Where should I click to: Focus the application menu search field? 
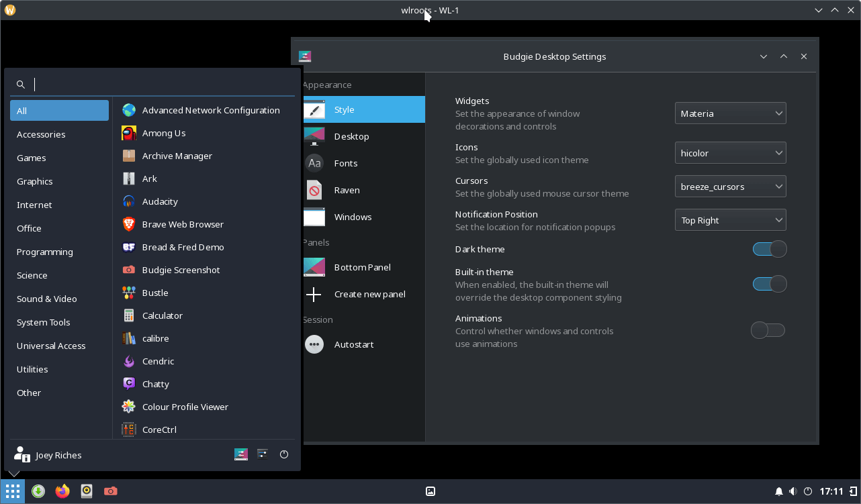pos(152,85)
